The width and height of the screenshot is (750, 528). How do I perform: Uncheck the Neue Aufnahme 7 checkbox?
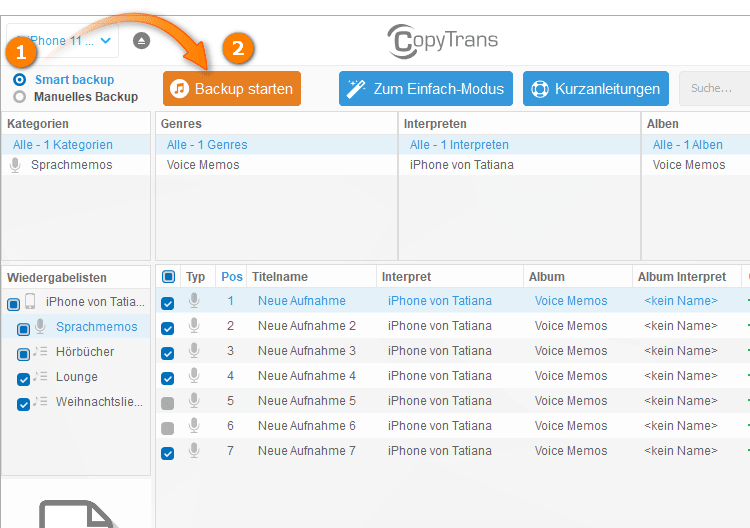(167, 453)
